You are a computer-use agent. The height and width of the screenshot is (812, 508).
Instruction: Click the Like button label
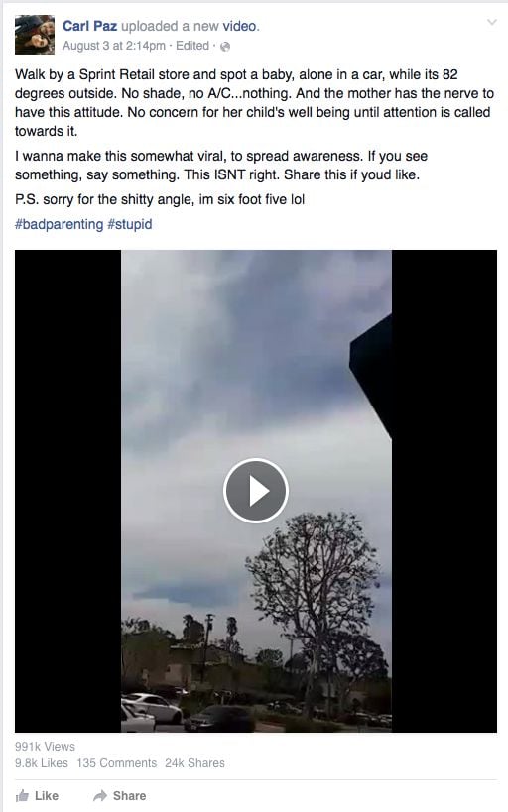46,795
